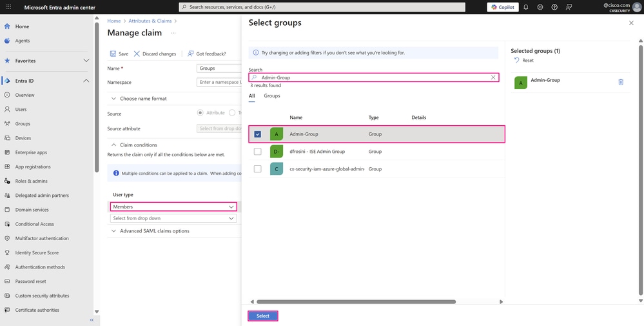This screenshot has width=644, height=326.
Task: Open the Members user type dropdown
Action: click(x=174, y=207)
